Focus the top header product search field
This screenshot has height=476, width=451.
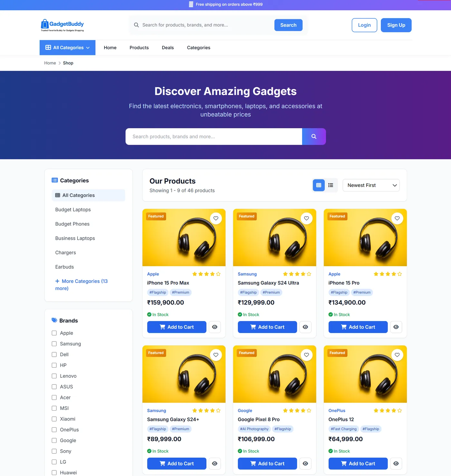[x=206, y=25]
